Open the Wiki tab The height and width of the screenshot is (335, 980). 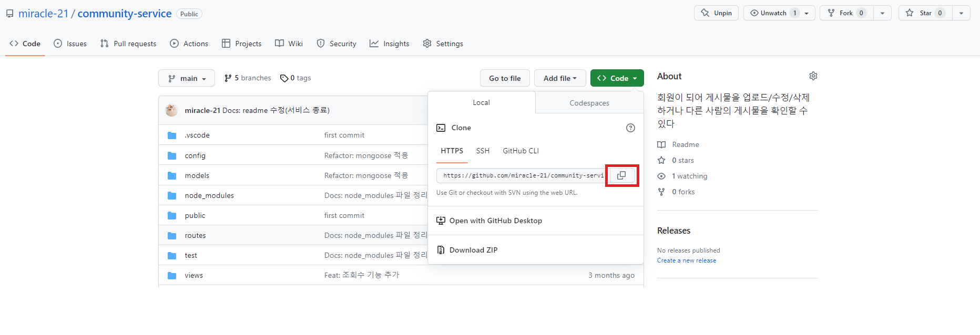pyautogui.click(x=289, y=44)
